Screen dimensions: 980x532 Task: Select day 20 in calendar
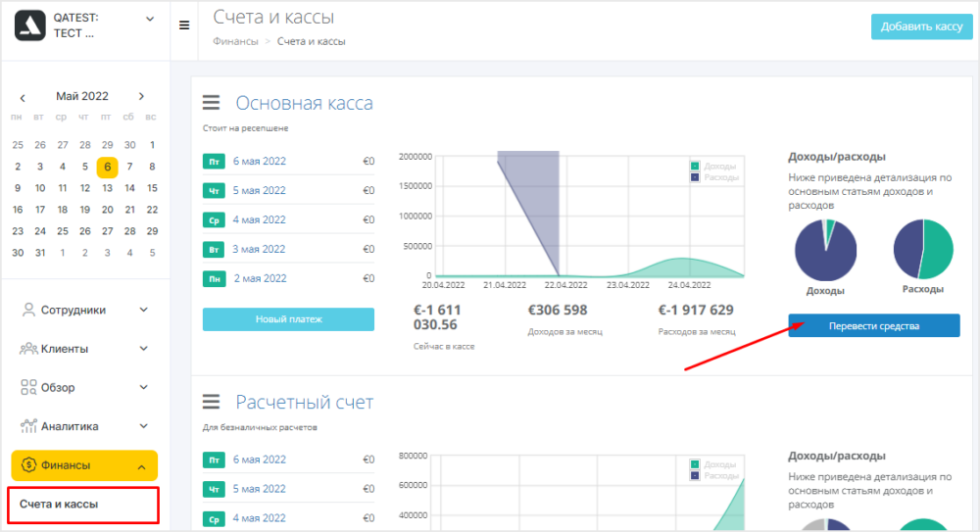(108, 210)
